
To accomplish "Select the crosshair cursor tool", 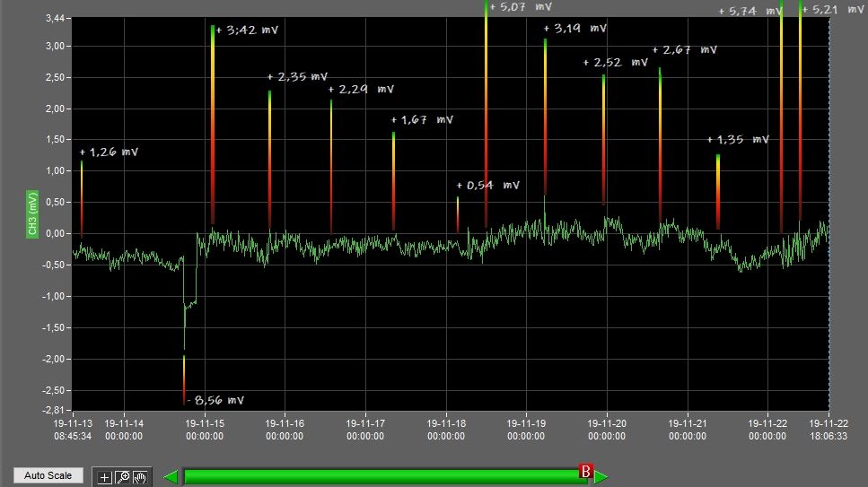I will 105,477.
